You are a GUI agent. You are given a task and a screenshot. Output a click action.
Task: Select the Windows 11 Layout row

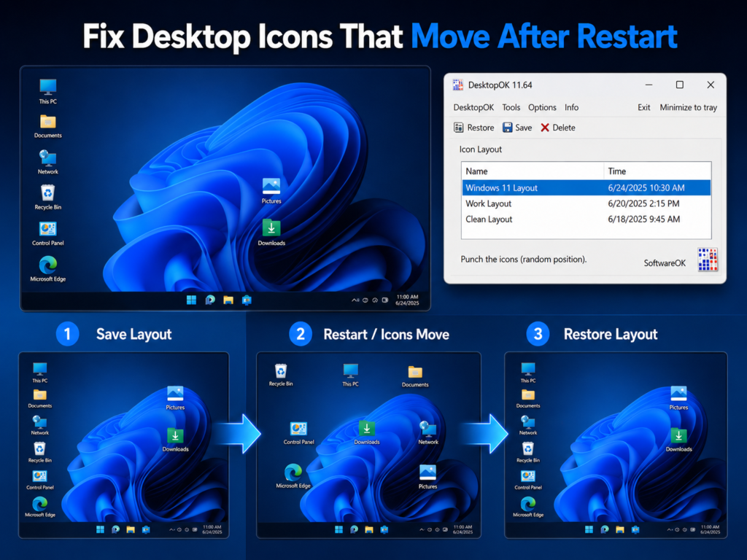point(586,187)
